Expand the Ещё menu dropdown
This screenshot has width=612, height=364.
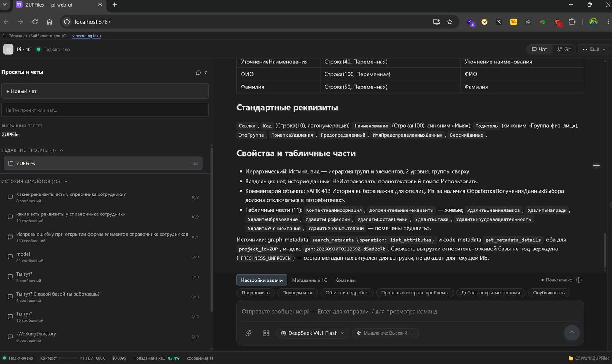pyautogui.click(x=594, y=49)
